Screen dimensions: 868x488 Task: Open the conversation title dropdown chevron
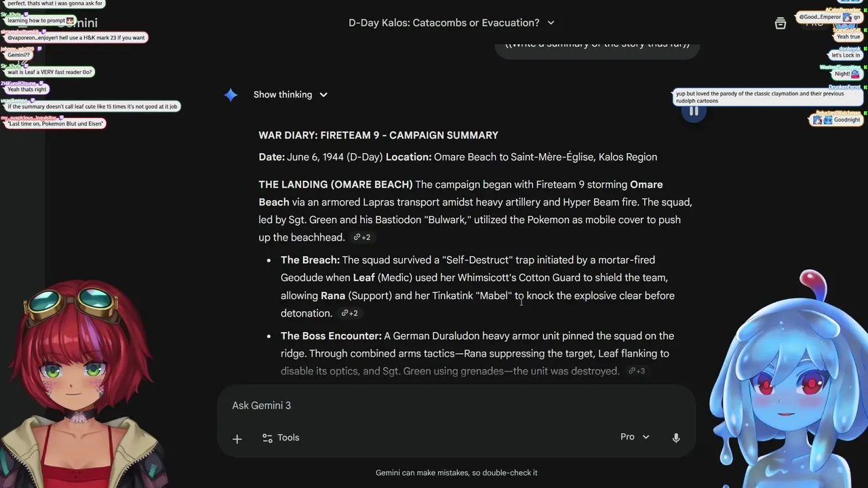[551, 22]
